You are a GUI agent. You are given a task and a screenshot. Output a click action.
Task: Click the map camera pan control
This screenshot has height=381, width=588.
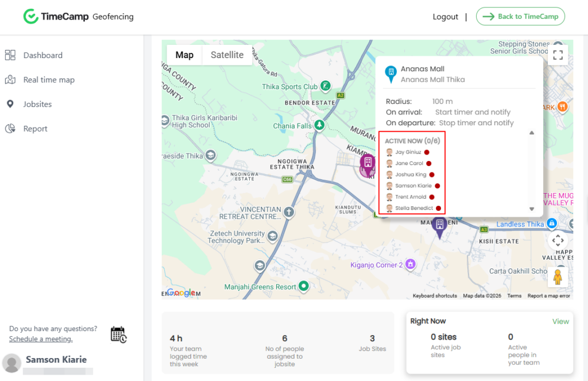coord(558,240)
